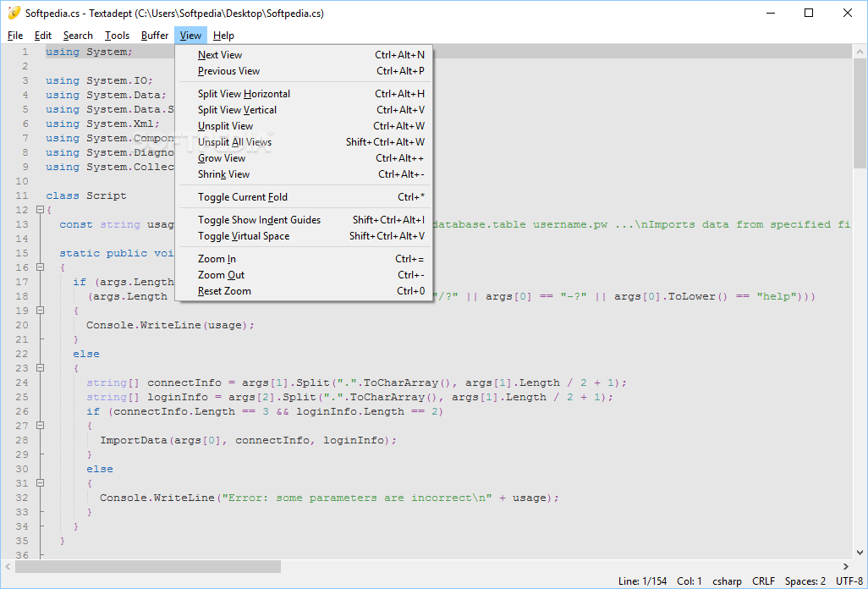This screenshot has height=589, width=868.
Task: Open the Search menu
Action: (78, 36)
